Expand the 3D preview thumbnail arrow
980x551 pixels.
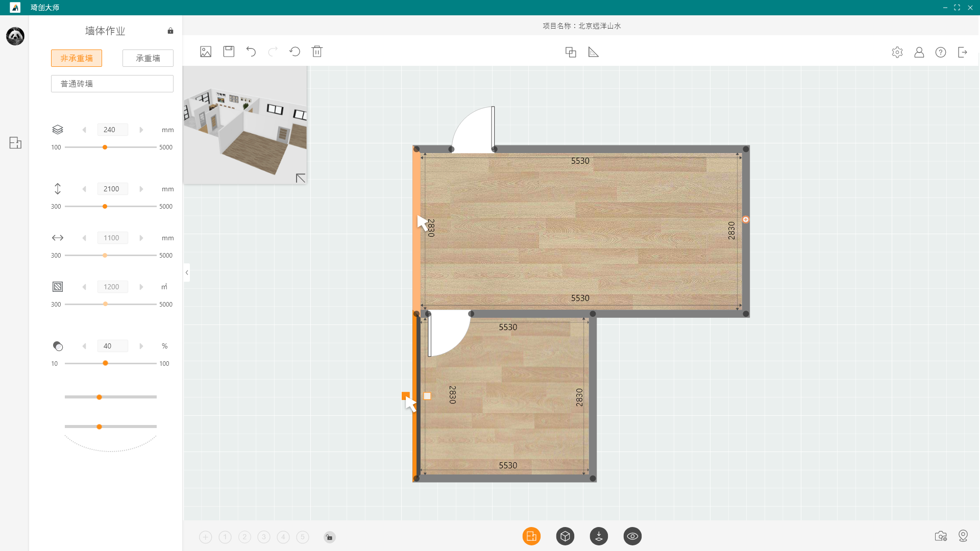point(301,178)
